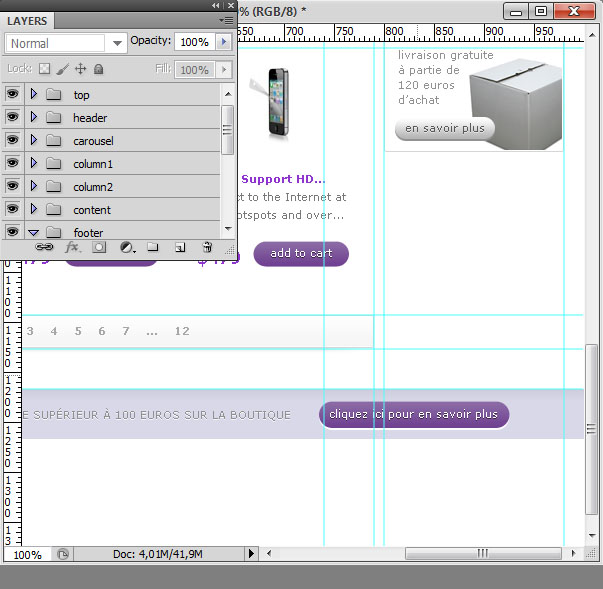Collapse Layers panel to icons
The image size is (603, 589).
216,5
